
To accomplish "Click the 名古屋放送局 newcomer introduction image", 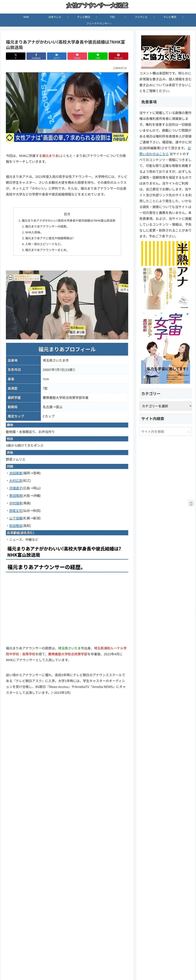I will (x=67, y=305).
